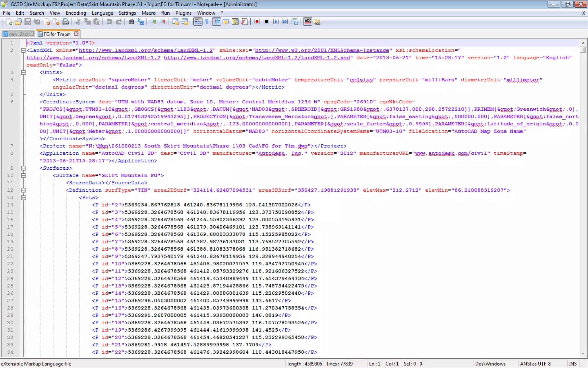Click the Open file folder icon
Screen dimensions: 588x368
coord(18,22)
